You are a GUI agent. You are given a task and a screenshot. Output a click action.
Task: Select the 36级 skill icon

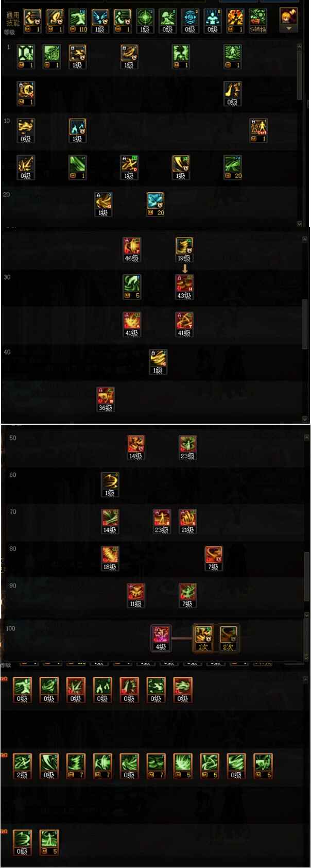[x=106, y=399]
